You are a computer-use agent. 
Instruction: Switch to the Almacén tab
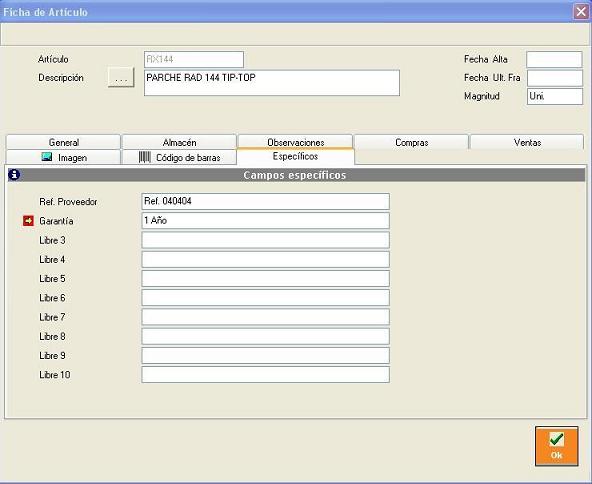coord(179,142)
